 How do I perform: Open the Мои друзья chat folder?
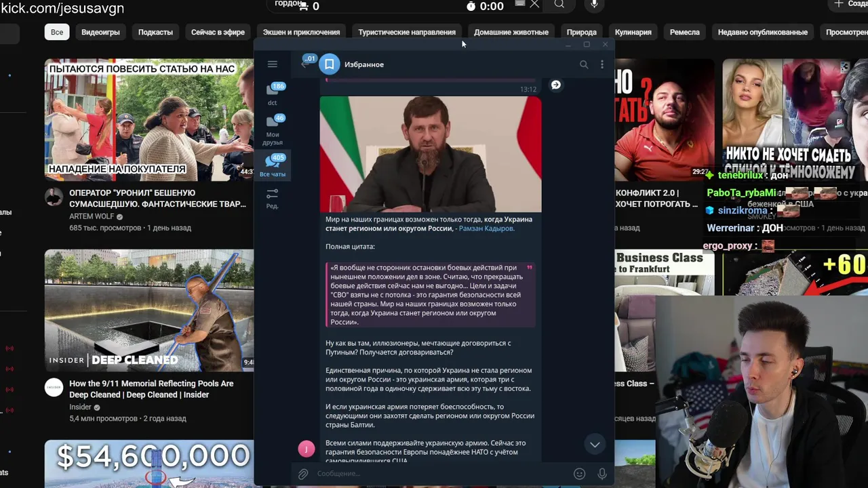coord(273,129)
